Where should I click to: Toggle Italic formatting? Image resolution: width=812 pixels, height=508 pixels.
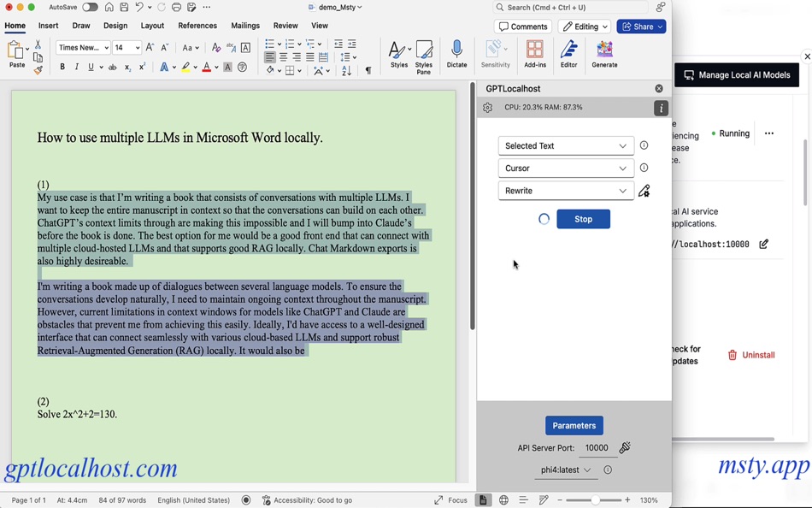coord(77,67)
